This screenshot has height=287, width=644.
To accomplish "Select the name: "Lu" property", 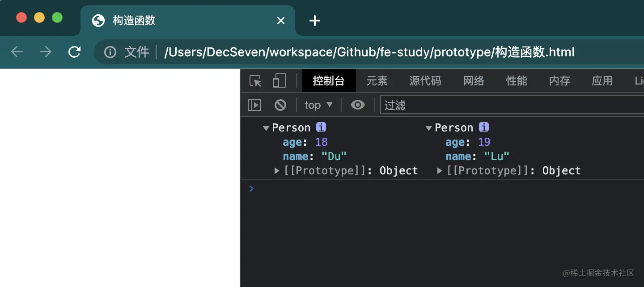I will pyautogui.click(x=478, y=156).
